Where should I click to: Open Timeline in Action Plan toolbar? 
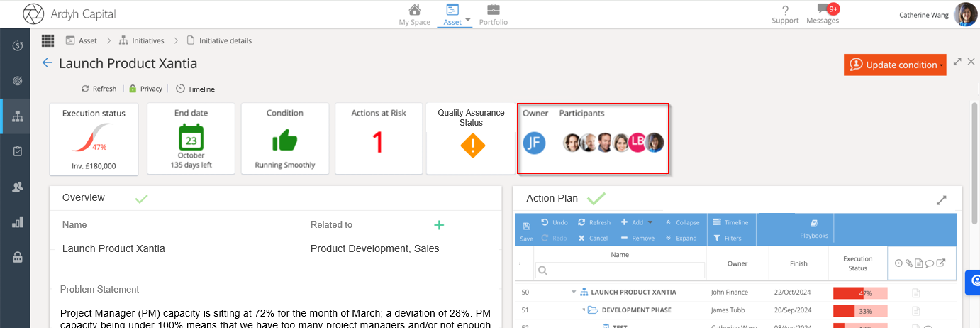730,222
